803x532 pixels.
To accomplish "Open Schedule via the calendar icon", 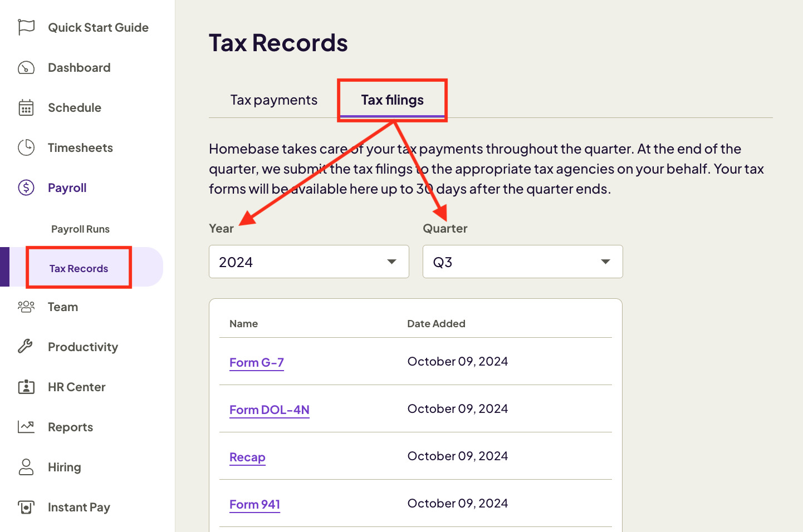I will pos(26,107).
